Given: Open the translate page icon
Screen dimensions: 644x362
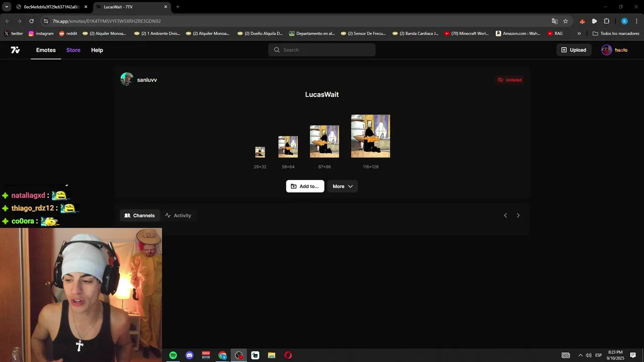Looking at the screenshot, I should 554,21.
